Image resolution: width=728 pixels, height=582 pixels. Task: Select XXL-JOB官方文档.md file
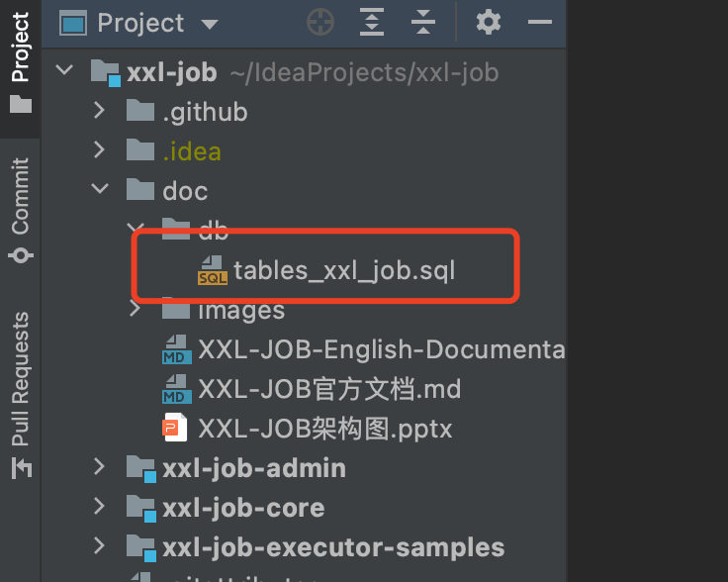point(329,389)
